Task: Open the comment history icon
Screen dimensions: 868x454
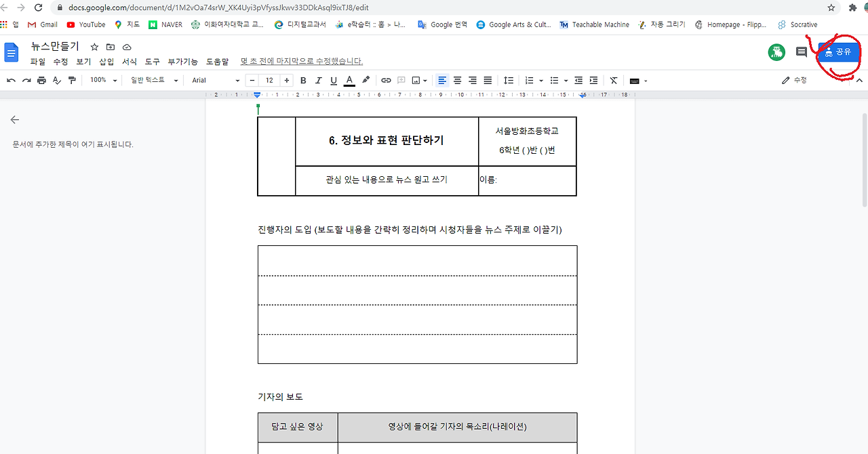Action: tap(802, 52)
